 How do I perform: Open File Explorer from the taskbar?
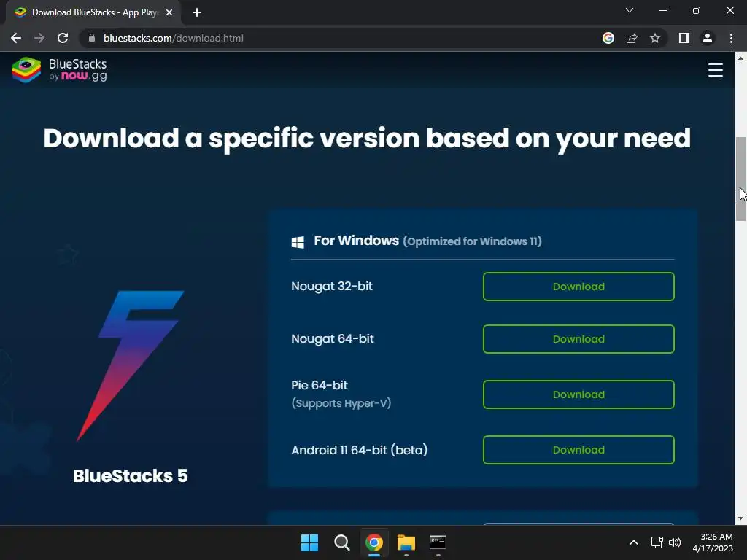click(406, 542)
